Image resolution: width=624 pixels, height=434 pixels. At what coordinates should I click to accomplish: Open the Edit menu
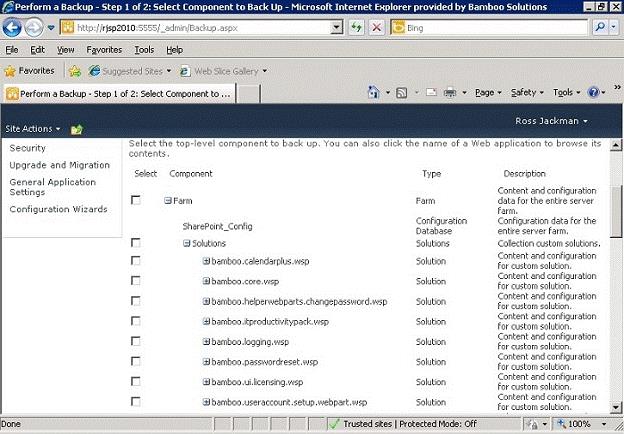37,50
